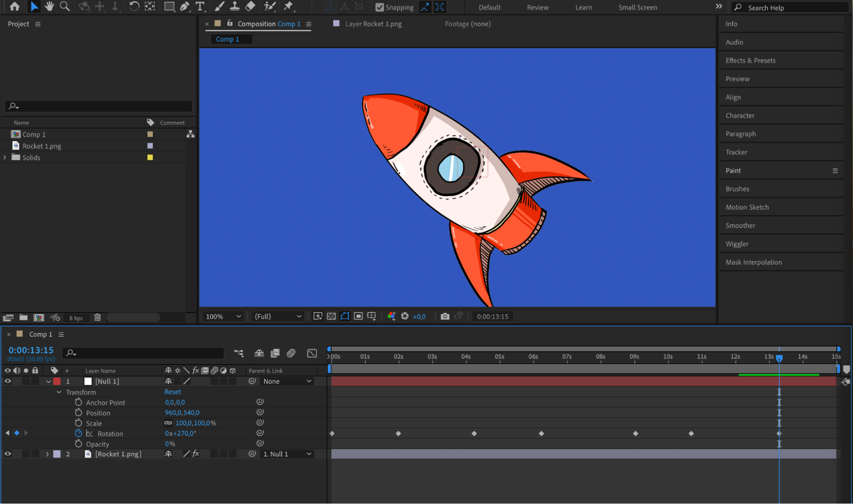Open Rocket 1.png parent dropdown
Screen dimensions: 853x504
[x=287, y=454]
